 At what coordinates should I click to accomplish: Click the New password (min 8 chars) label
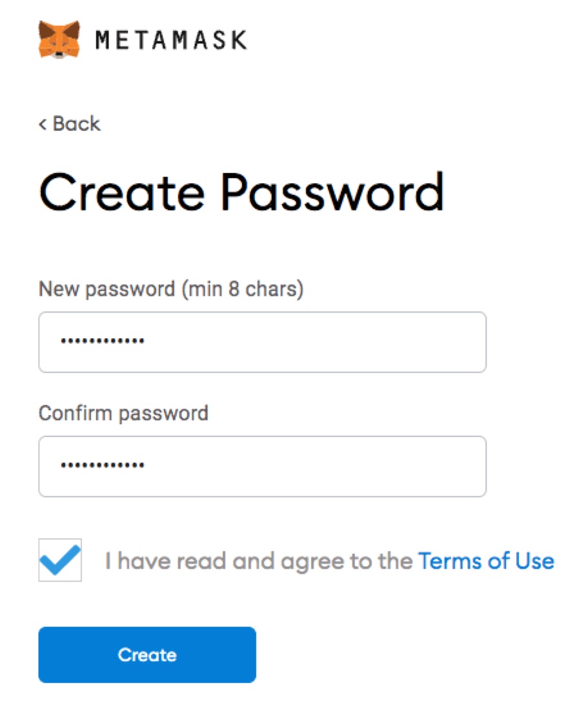[x=171, y=289]
